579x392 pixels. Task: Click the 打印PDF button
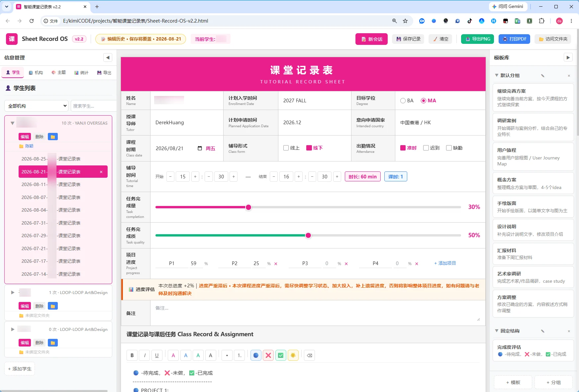tap(515, 39)
